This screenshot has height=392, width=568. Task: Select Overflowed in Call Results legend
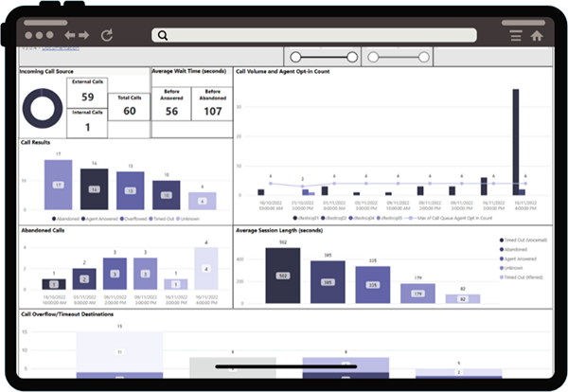point(133,219)
